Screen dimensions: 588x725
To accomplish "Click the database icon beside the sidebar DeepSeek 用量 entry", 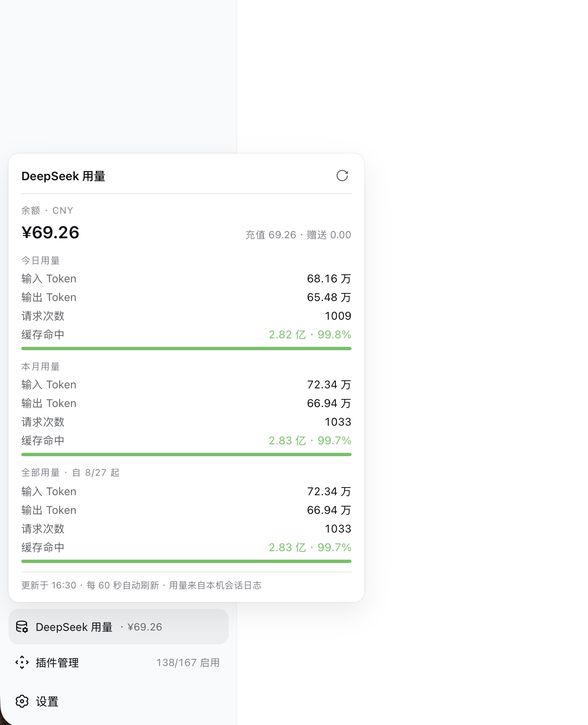I will click(x=22, y=627).
